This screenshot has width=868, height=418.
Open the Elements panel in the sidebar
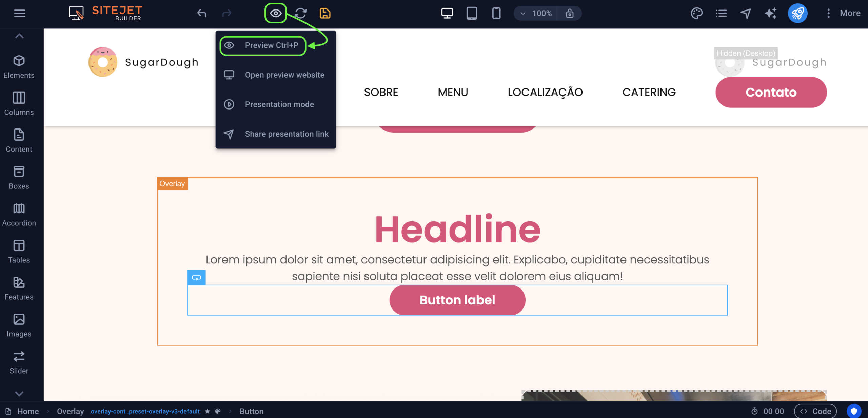tap(19, 67)
